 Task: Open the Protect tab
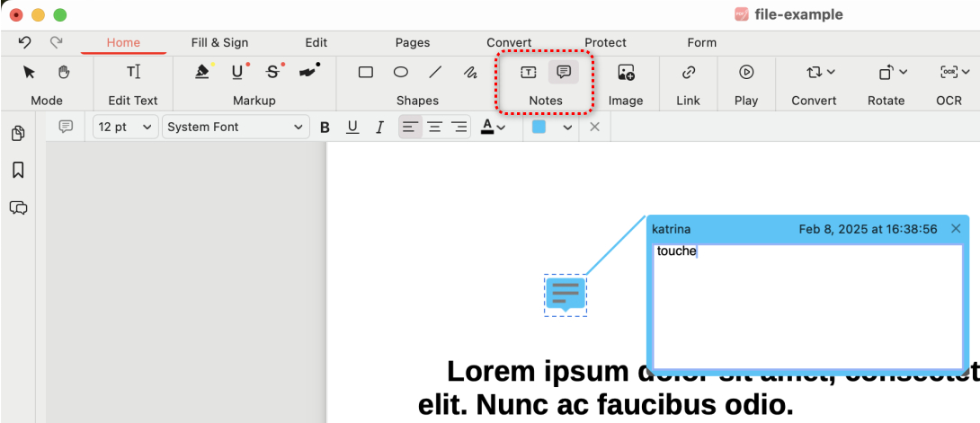(605, 42)
